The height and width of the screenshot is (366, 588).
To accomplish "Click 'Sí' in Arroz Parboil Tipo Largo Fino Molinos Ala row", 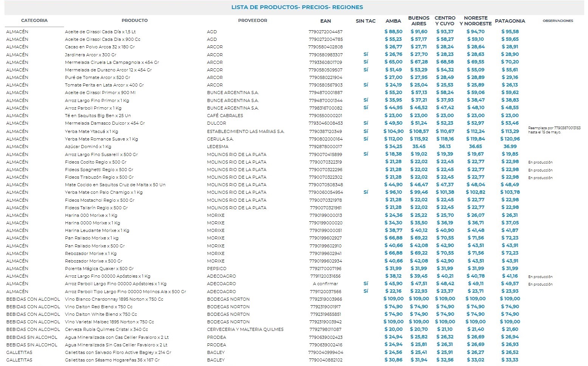I will pyautogui.click(x=366, y=291).
